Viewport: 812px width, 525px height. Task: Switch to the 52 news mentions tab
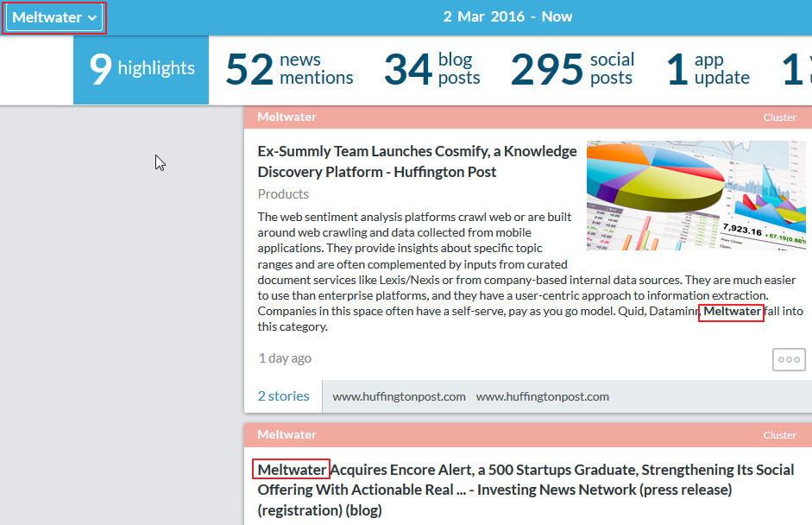click(x=289, y=69)
